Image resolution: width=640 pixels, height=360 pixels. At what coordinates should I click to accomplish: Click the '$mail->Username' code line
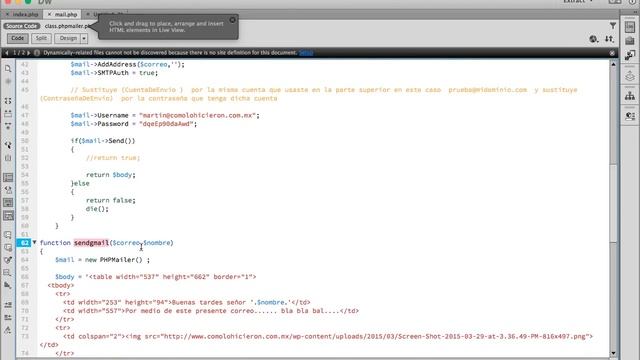coord(164,116)
